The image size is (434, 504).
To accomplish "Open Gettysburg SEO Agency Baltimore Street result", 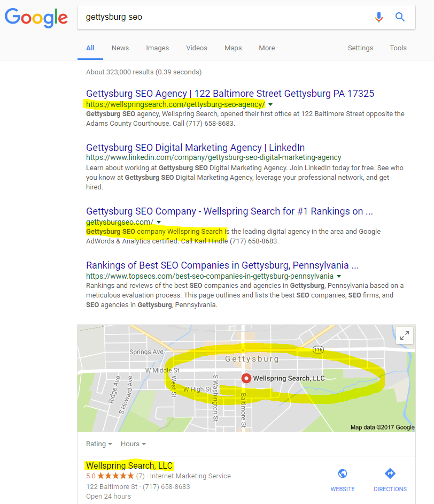I will point(230,94).
